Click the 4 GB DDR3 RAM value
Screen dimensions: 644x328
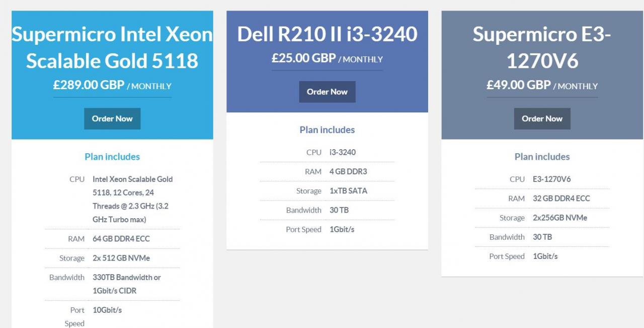click(x=348, y=171)
